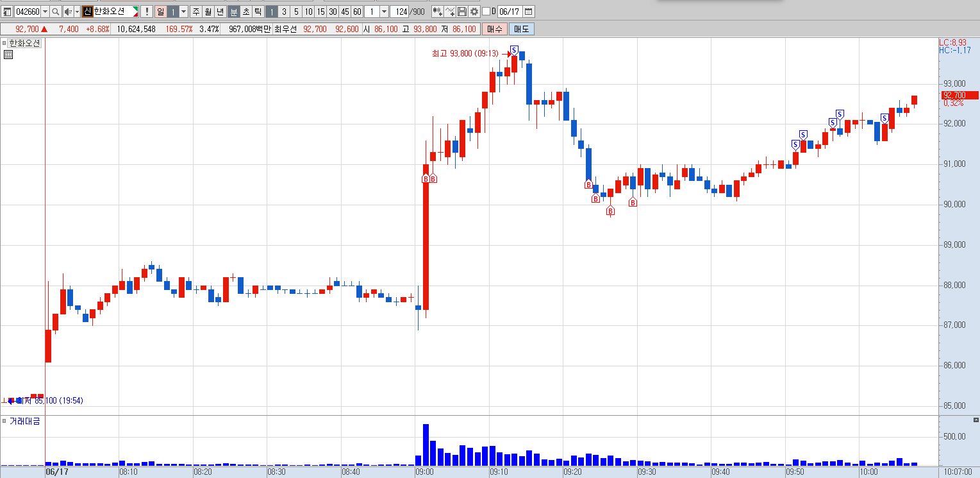The image size is (980, 478).
Task: Select the 틱 tick chart period
Action: tap(258, 12)
